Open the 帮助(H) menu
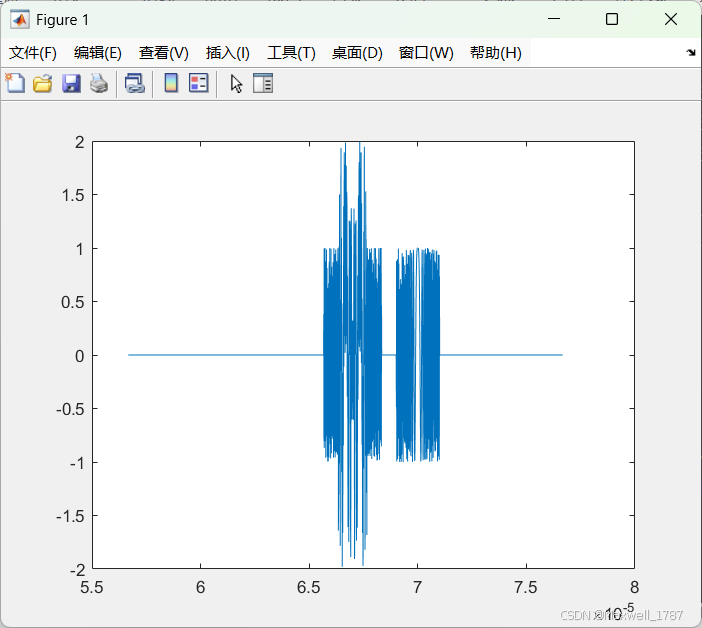Image resolution: width=702 pixels, height=628 pixels. click(x=496, y=53)
